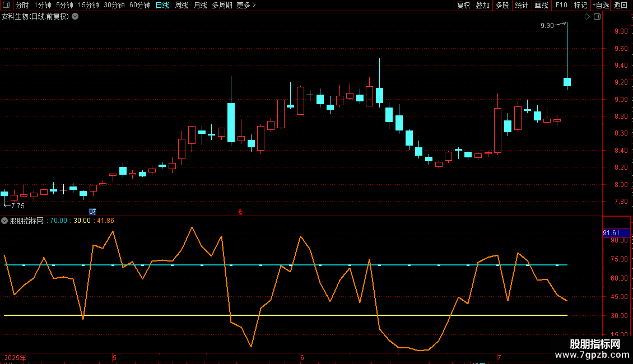633x364 pixels.
Task: Click the yellow 30.00 indicator value
Action: [x=82, y=221]
